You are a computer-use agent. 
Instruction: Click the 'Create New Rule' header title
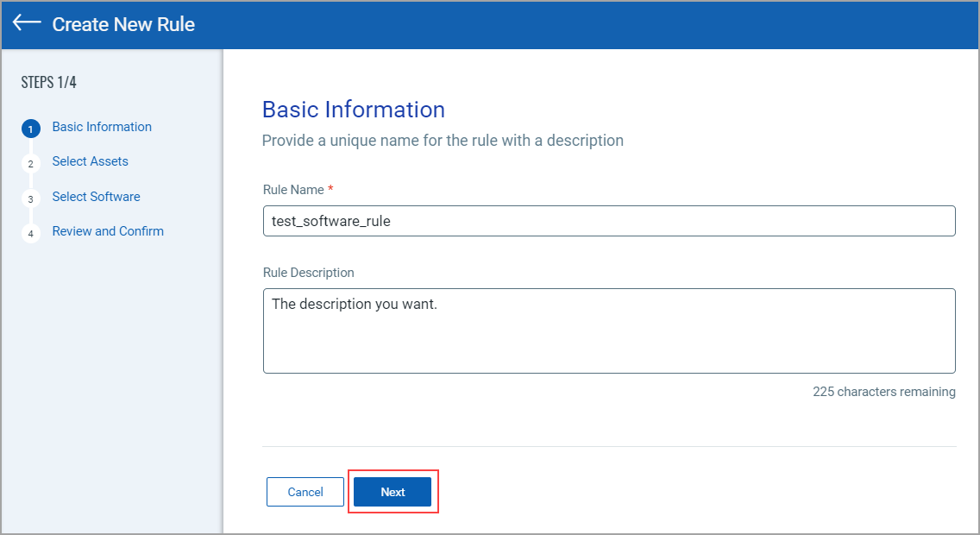[x=123, y=24]
